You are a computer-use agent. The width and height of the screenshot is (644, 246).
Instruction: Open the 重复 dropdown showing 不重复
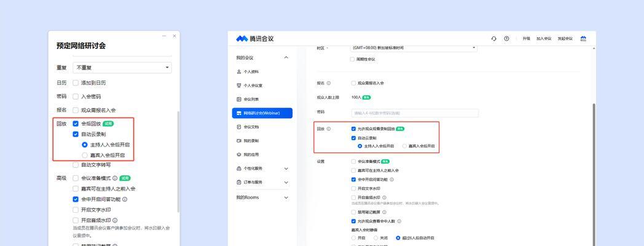(122, 68)
